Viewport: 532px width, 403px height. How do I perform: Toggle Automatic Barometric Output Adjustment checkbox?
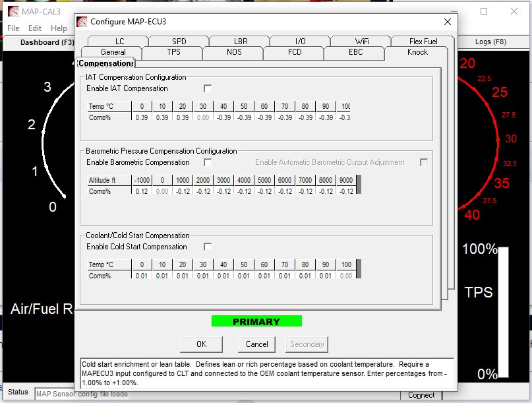(x=424, y=162)
